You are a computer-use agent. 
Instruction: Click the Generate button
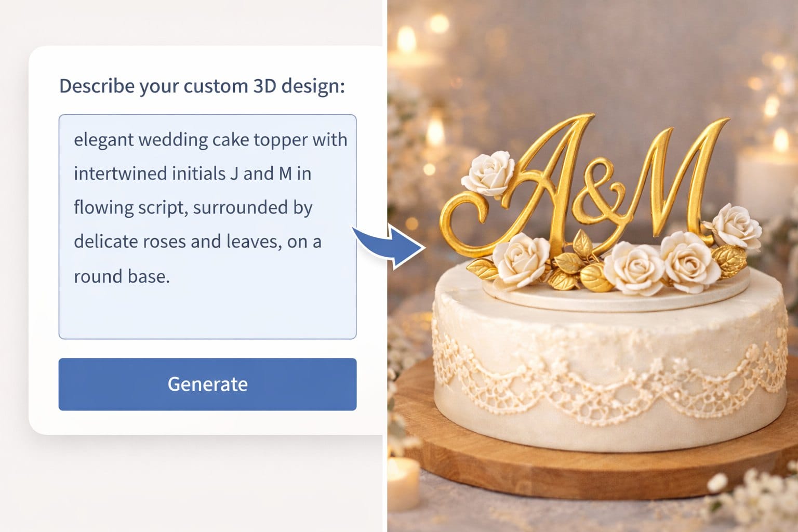[207, 384]
